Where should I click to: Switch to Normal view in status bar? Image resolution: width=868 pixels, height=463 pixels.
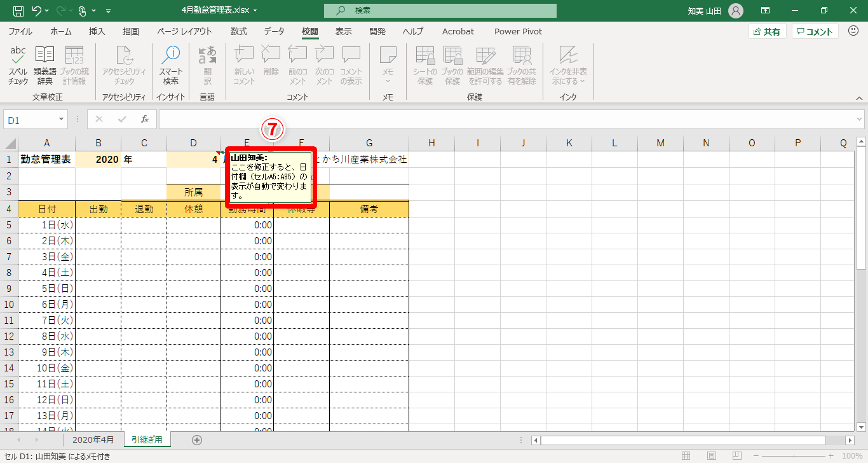click(x=686, y=456)
